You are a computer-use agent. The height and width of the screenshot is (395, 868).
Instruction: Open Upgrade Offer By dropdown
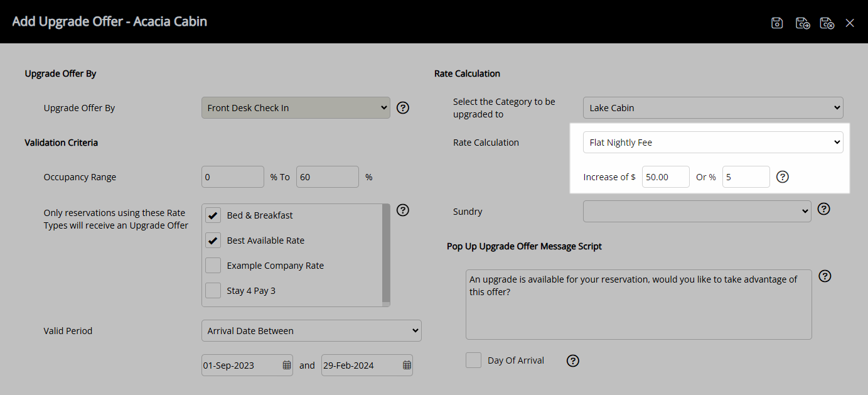(296, 107)
